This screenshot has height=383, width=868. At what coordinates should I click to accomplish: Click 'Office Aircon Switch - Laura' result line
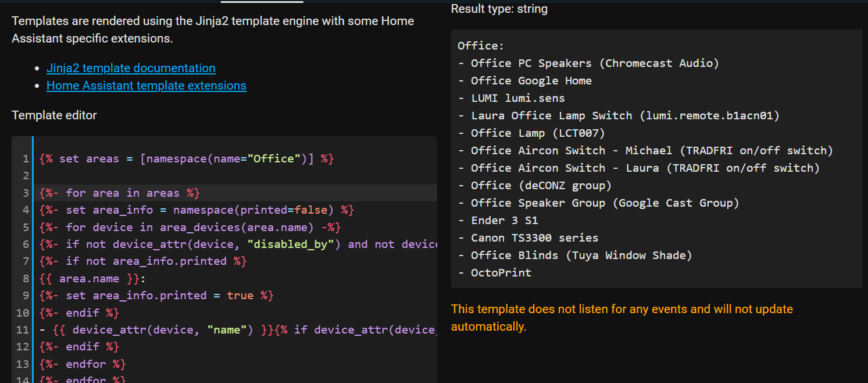pyautogui.click(x=639, y=168)
